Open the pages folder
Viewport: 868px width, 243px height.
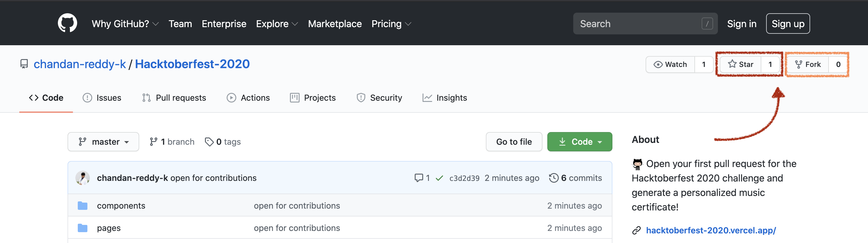[x=108, y=228]
